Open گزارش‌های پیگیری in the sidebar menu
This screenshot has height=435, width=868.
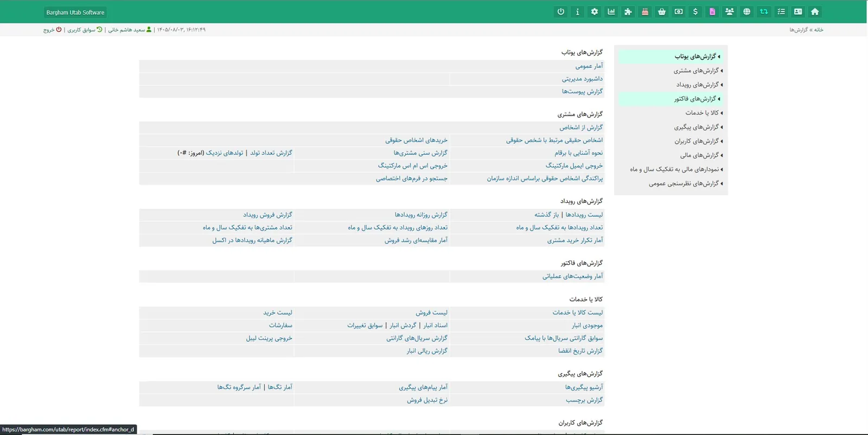tap(699, 127)
